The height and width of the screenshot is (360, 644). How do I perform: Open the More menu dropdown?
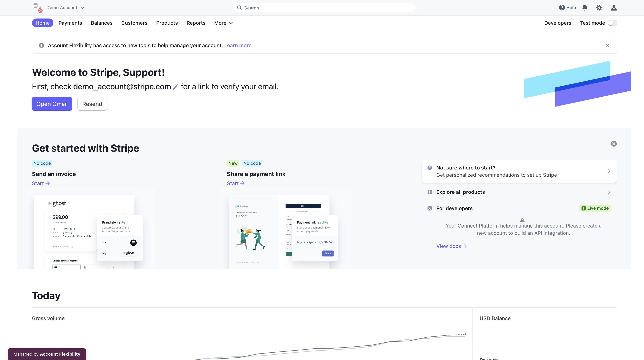(224, 23)
